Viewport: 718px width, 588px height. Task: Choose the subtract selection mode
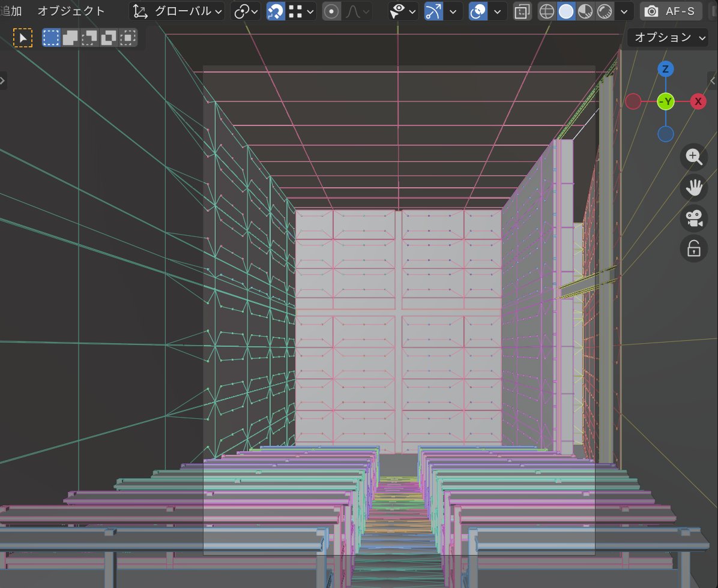click(x=89, y=38)
